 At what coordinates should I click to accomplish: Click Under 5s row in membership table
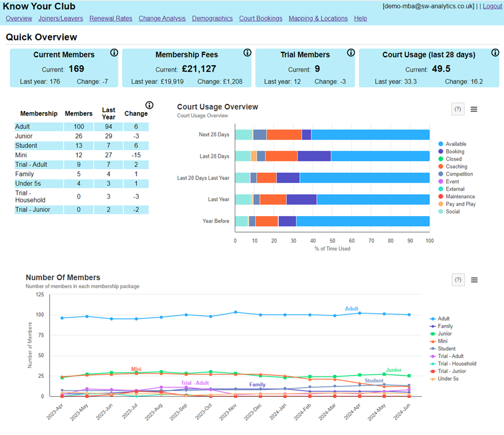(81, 184)
